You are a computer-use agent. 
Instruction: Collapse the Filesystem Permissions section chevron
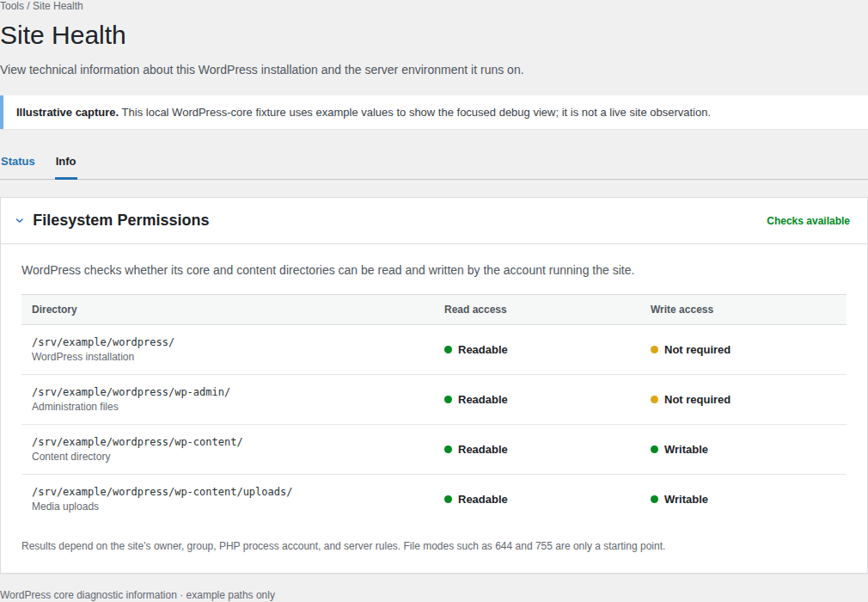20,220
